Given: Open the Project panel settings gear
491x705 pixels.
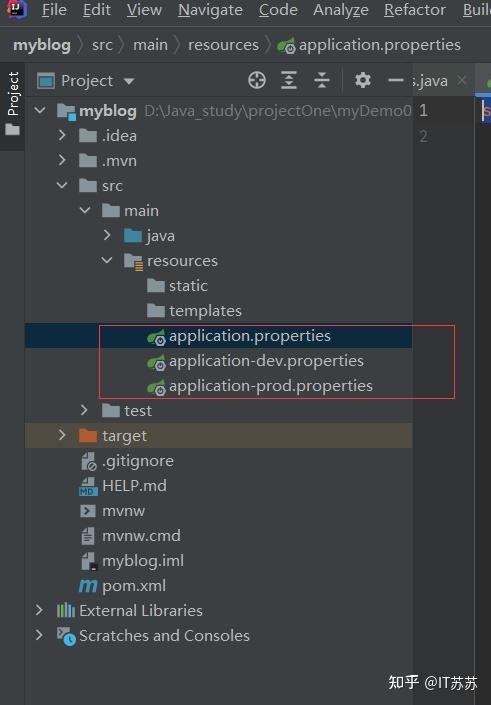Looking at the screenshot, I should click(x=362, y=80).
